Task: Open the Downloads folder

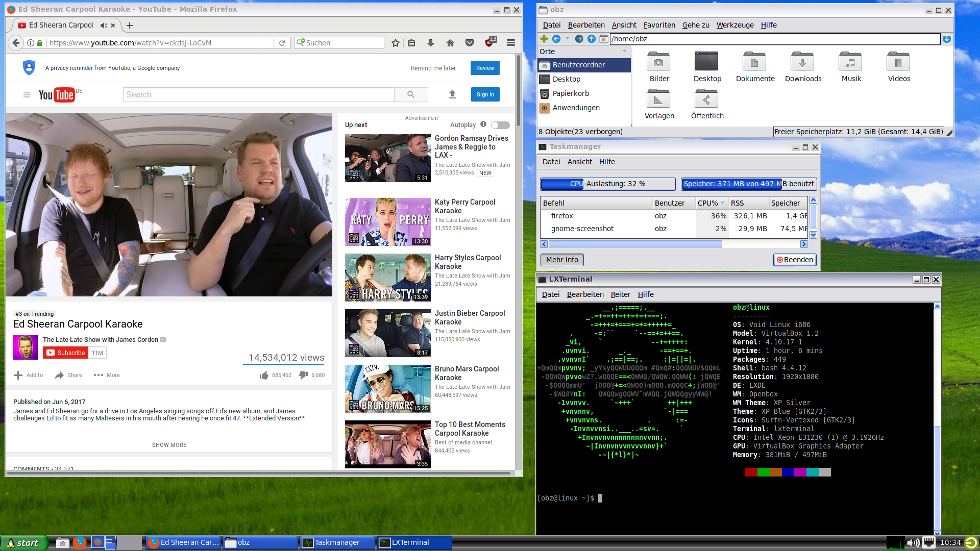Action: (803, 67)
